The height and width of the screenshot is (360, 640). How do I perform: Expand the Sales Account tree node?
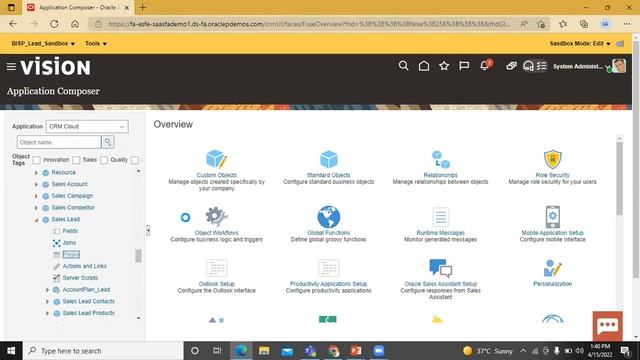click(x=36, y=184)
